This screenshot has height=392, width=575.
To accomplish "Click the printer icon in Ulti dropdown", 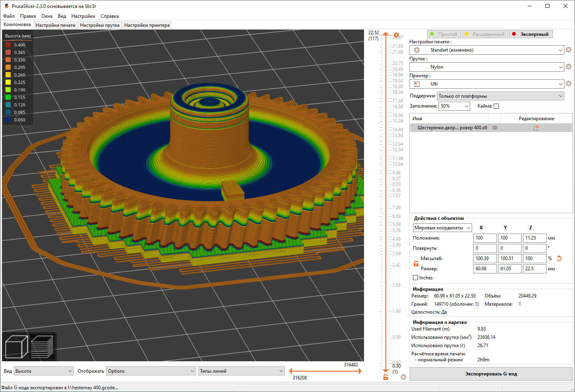I will click(x=417, y=84).
